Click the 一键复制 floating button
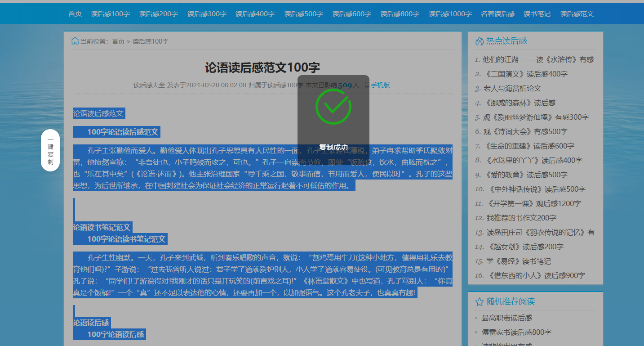This screenshot has width=644, height=346. 50,150
